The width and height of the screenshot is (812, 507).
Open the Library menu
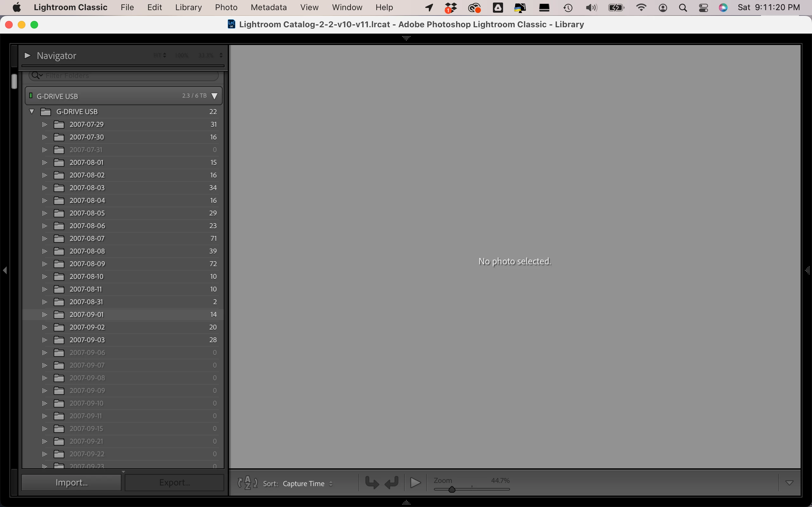(188, 7)
